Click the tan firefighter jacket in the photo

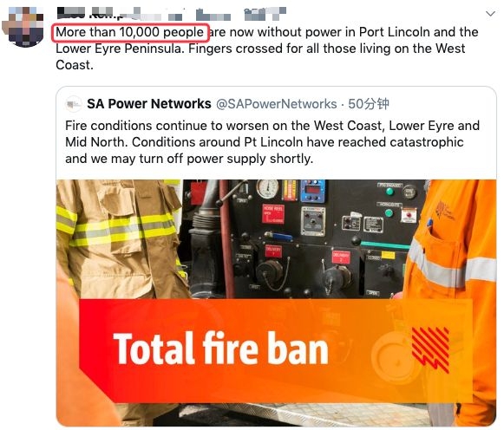pos(119,244)
